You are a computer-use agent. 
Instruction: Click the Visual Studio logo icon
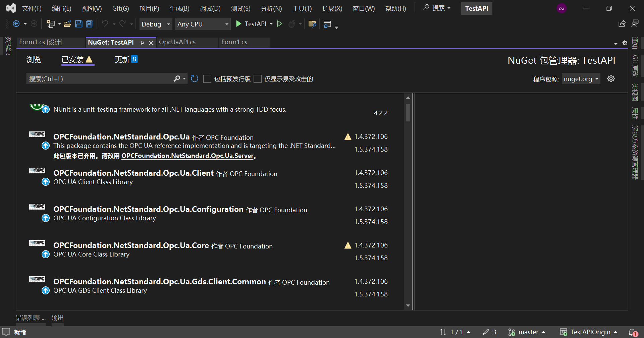11,8
